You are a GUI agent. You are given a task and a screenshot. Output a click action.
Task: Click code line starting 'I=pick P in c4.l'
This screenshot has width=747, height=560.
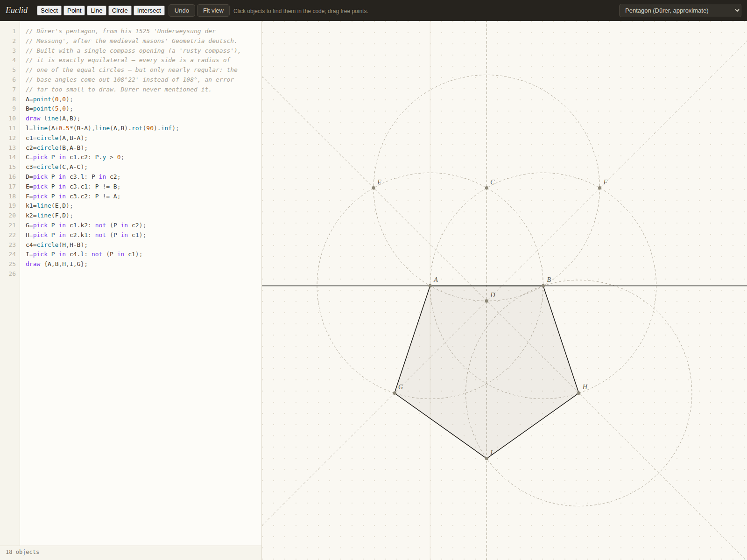coord(84,254)
